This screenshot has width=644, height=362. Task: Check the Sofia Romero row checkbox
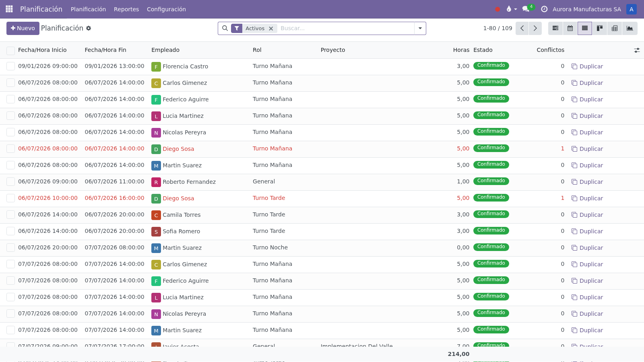[10, 231]
